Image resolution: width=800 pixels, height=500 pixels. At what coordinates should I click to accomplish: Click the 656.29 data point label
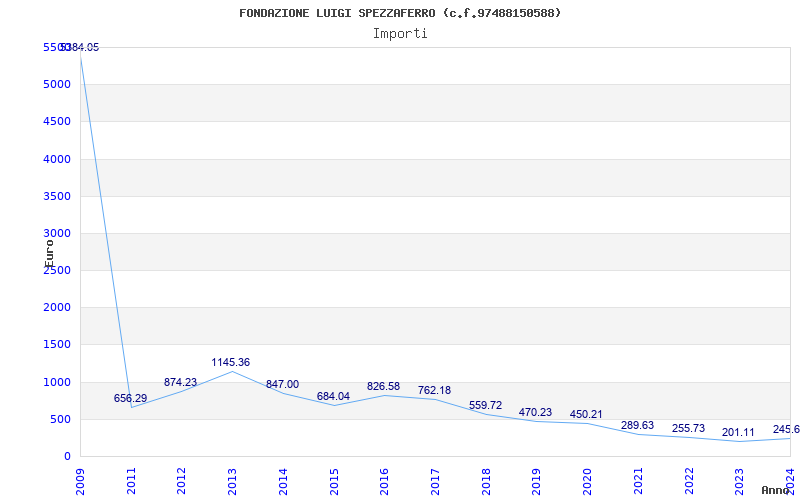[130, 398]
